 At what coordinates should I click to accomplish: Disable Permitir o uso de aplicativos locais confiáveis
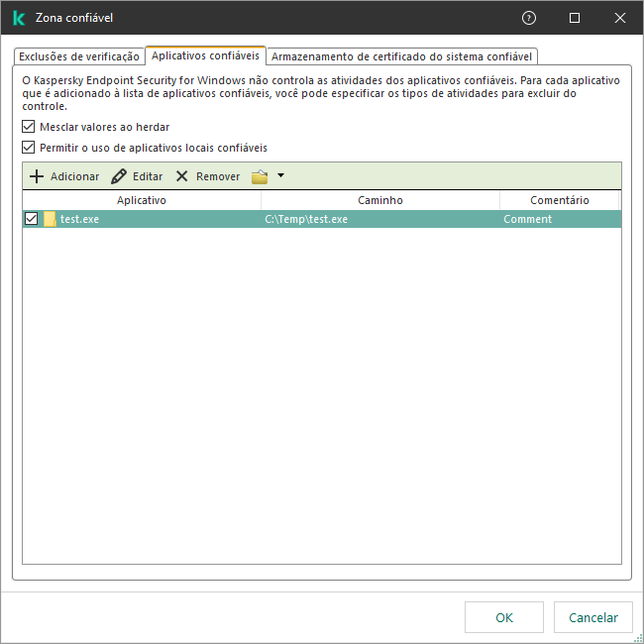pos(29,148)
